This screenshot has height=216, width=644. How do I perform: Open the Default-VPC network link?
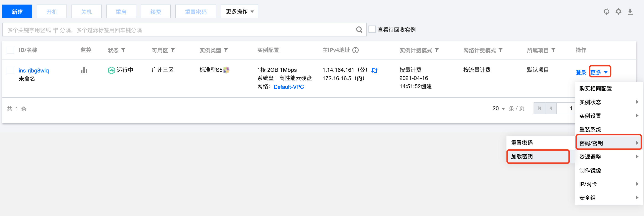289,87
